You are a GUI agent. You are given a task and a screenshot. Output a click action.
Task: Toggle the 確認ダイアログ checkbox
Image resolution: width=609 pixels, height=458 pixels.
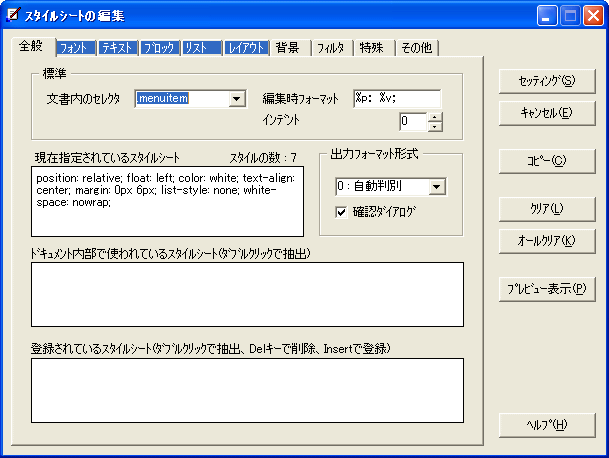(x=341, y=212)
